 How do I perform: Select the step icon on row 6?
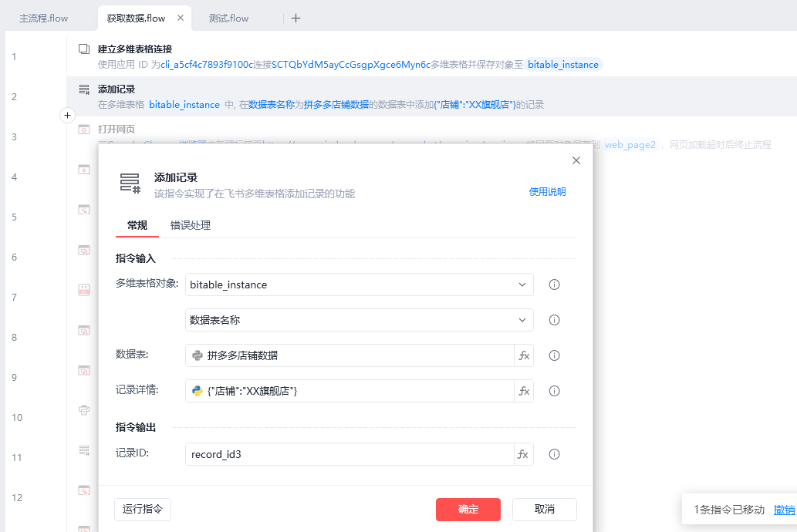pos(84,250)
